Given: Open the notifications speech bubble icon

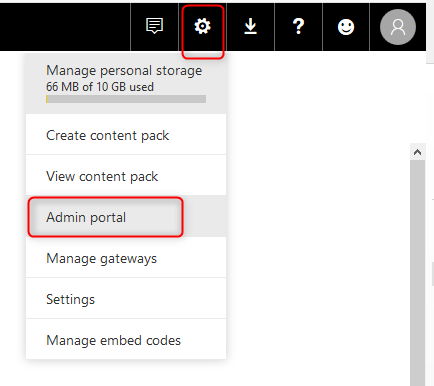Looking at the screenshot, I should (154, 26).
